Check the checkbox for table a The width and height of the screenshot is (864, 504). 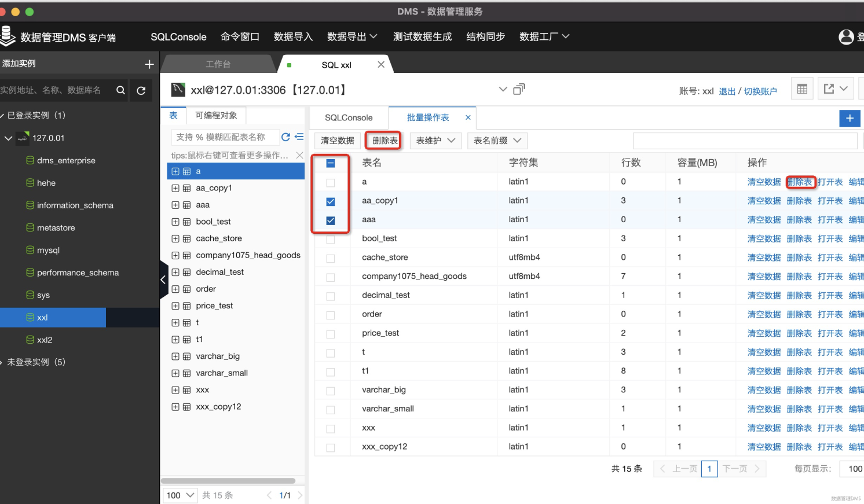coord(331,182)
